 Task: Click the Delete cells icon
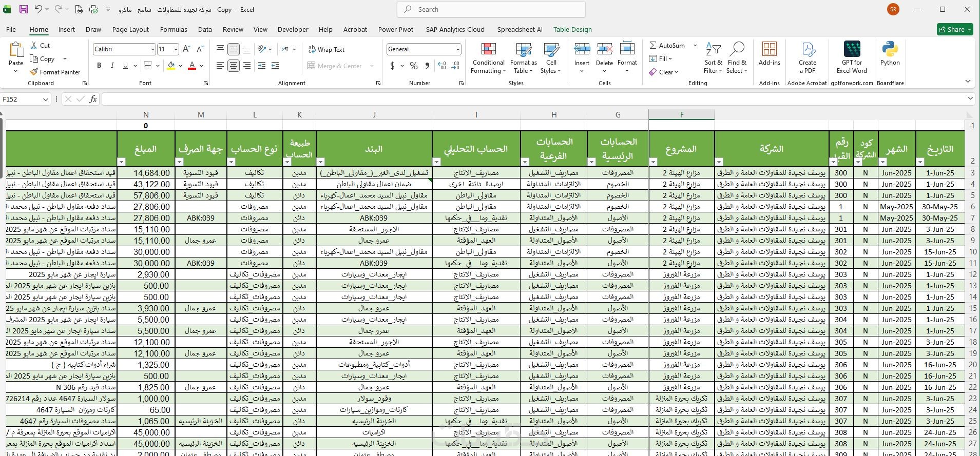pos(604,49)
